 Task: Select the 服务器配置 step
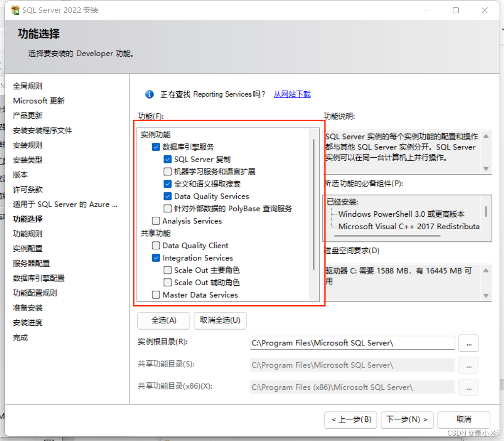pos(31,264)
